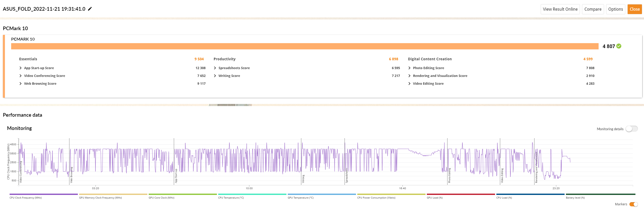Select GPU Temperature legend

322,196
